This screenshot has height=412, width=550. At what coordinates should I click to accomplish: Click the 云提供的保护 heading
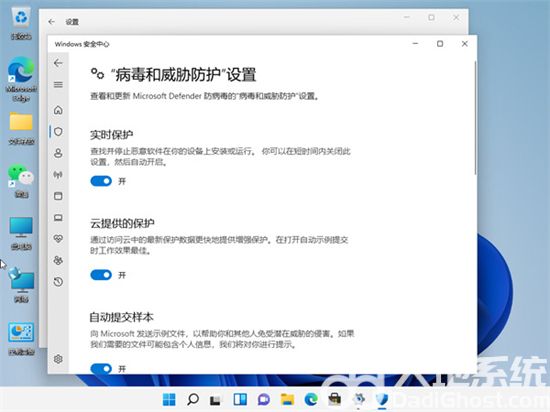click(x=122, y=223)
